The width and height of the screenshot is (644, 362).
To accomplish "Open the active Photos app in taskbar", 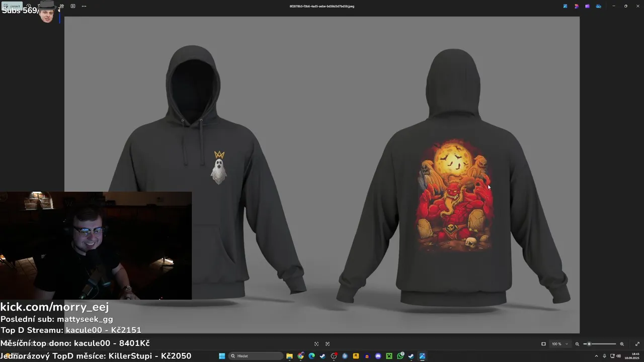I will click(422, 356).
